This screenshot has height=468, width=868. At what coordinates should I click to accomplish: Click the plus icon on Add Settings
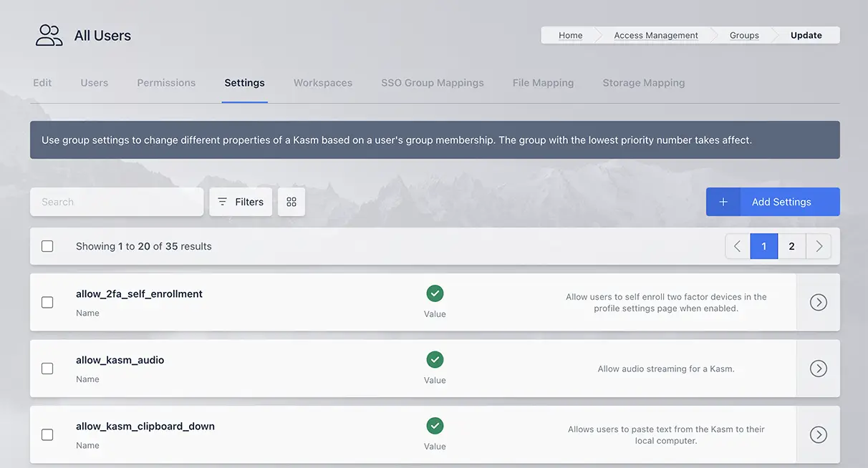(723, 202)
